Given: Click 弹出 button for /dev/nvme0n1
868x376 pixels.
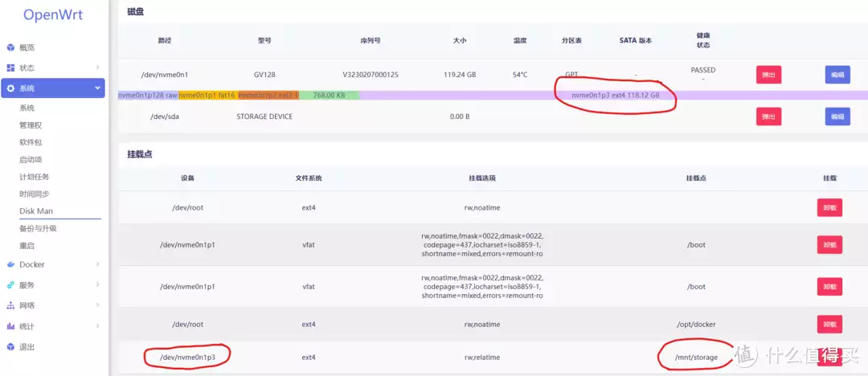Looking at the screenshot, I should click(769, 75).
